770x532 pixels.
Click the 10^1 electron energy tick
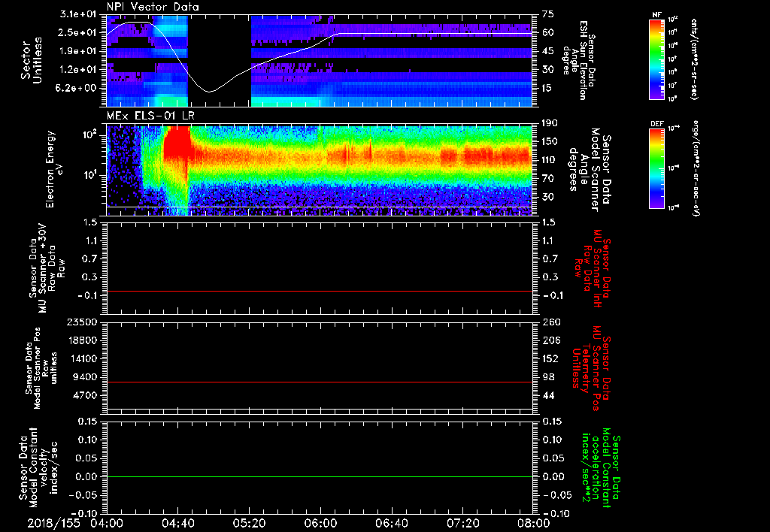click(89, 175)
